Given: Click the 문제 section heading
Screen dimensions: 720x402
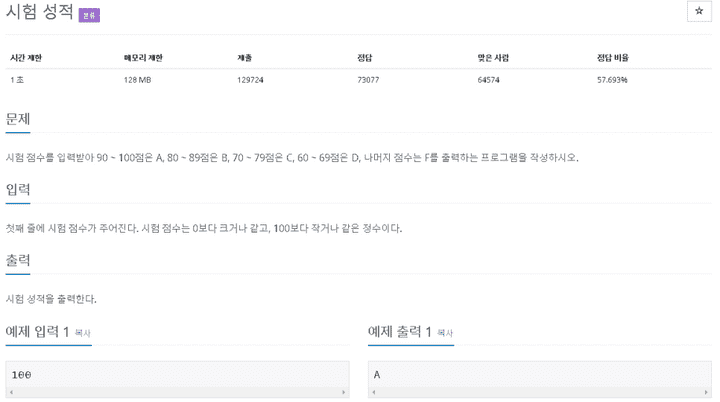Looking at the screenshot, I should [x=18, y=119].
